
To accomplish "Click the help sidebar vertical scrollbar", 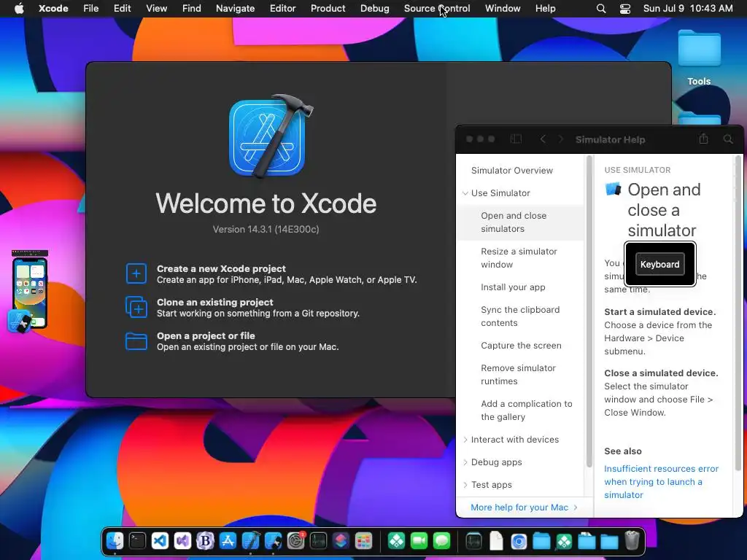I will point(589,312).
